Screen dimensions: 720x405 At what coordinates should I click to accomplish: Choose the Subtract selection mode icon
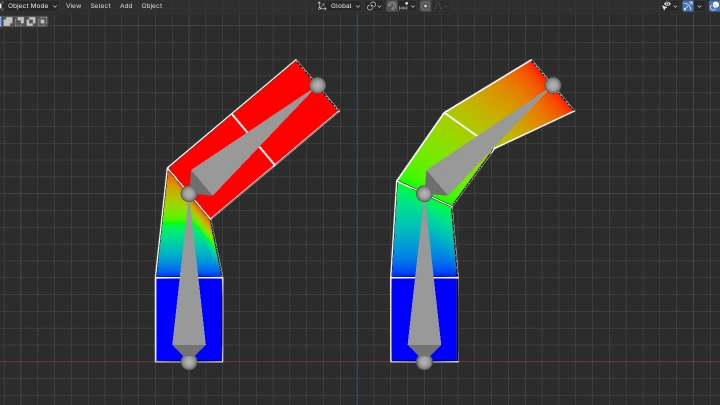[20, 22]
